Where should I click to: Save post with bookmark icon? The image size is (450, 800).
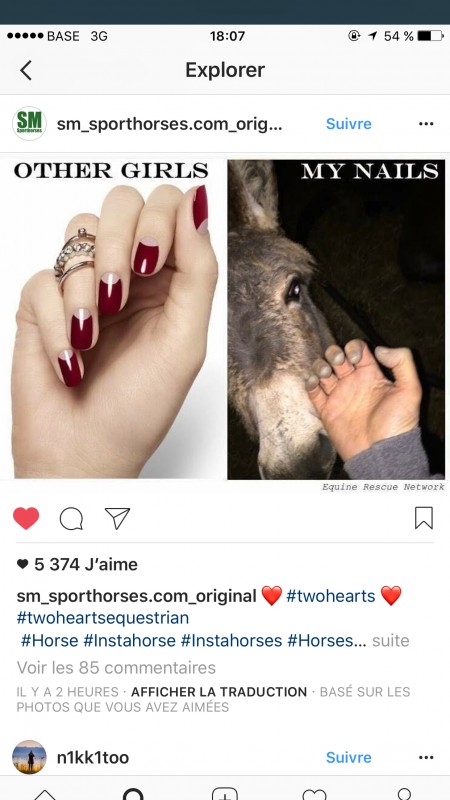(423, 518)
